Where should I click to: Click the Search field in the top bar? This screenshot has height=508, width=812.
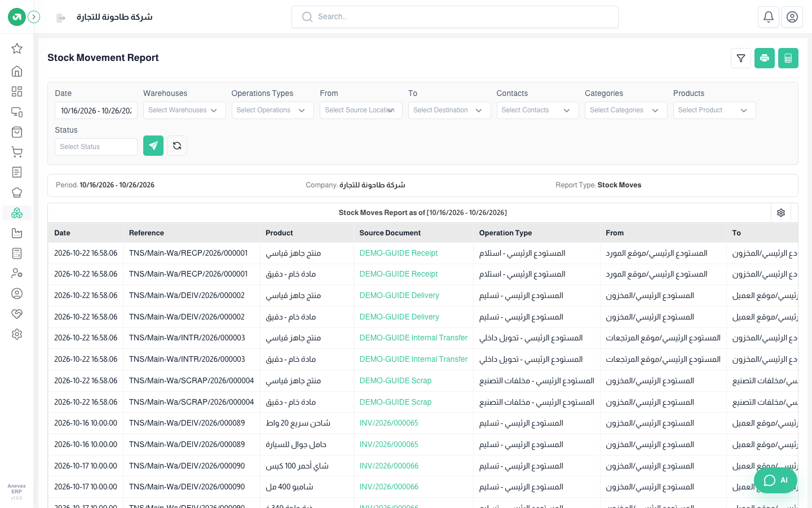click(455, 17)
